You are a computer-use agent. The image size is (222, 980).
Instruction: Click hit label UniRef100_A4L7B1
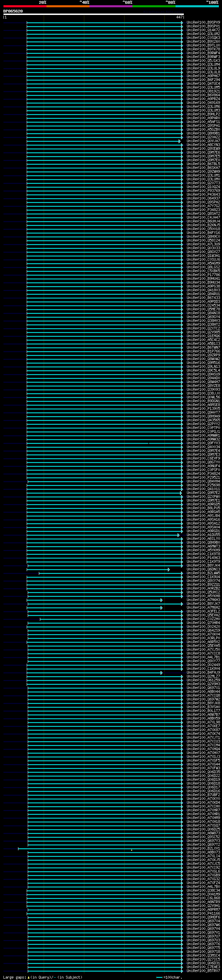click(203, 657)
